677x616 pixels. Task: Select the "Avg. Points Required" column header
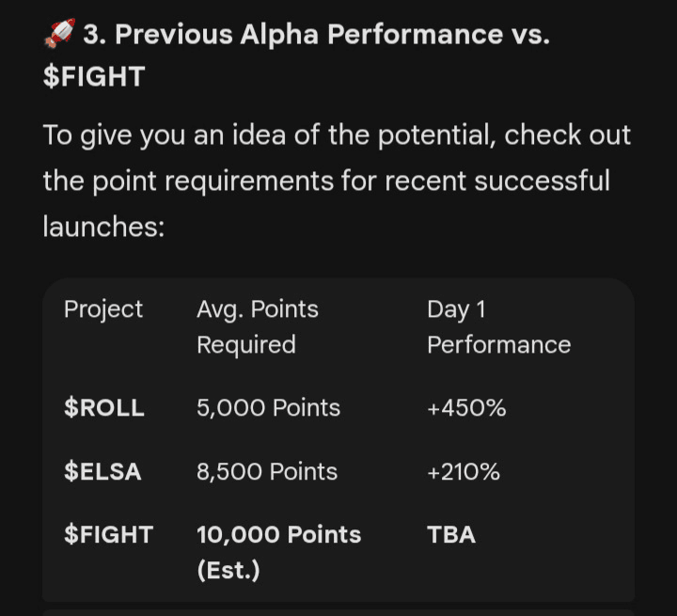[257, 326]
